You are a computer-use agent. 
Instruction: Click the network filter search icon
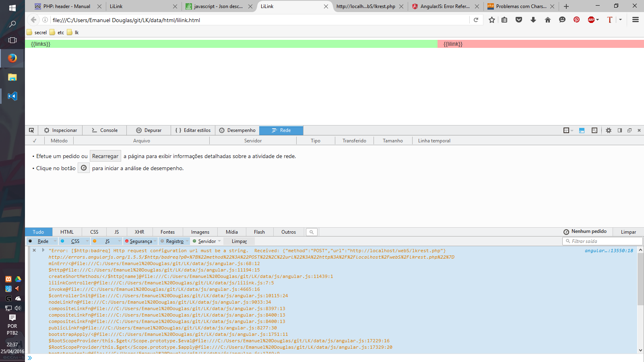tap(312, 232)
